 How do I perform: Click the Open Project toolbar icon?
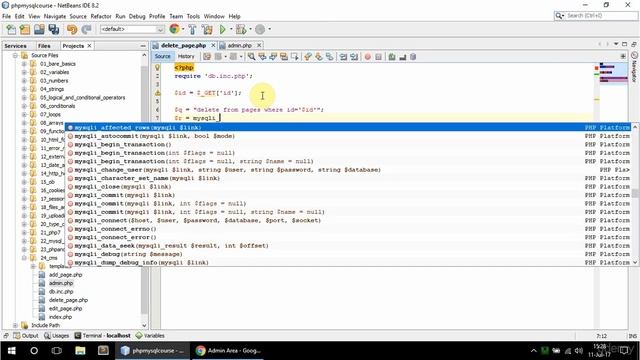(39, 29)
